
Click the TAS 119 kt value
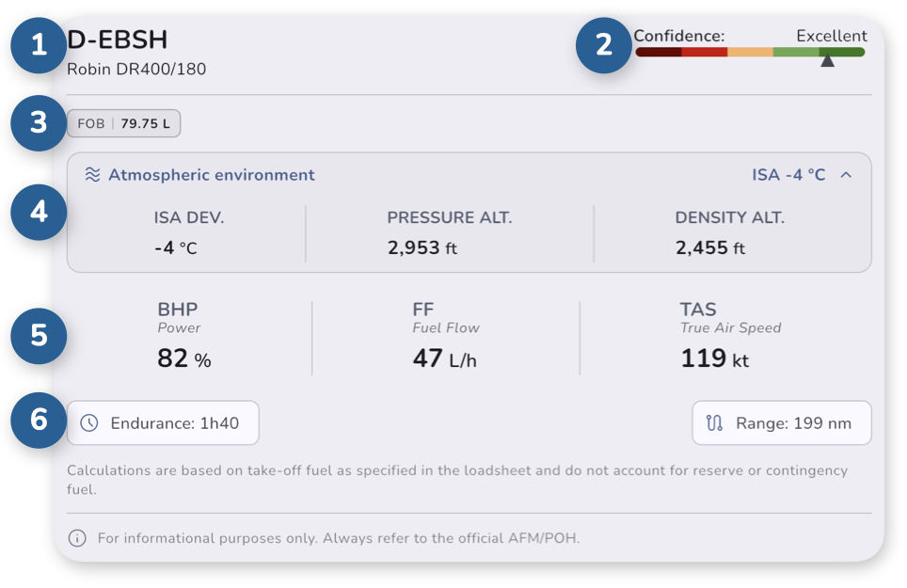coord(714,358)
